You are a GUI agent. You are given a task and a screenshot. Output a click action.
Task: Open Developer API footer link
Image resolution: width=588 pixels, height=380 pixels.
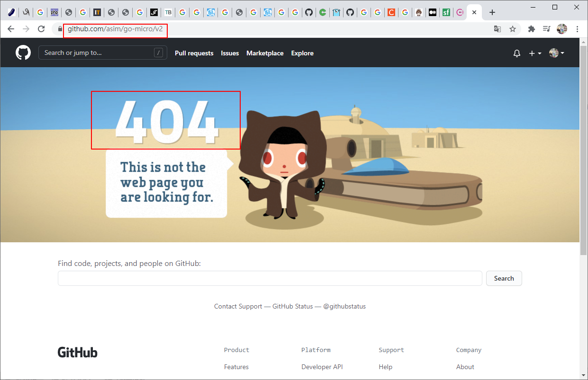[322, 367]
